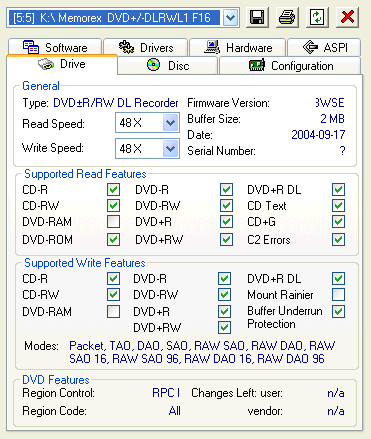Click the green Refresh icon button
Screen dimensions: 371x439
(x=317, y=17)
